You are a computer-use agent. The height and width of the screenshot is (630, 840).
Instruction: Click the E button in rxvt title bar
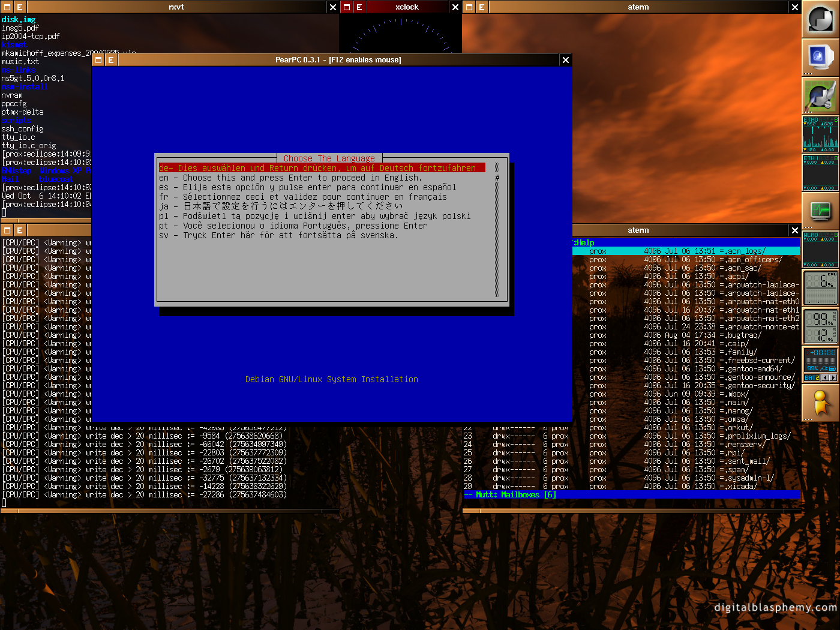[x=20, y=7]
